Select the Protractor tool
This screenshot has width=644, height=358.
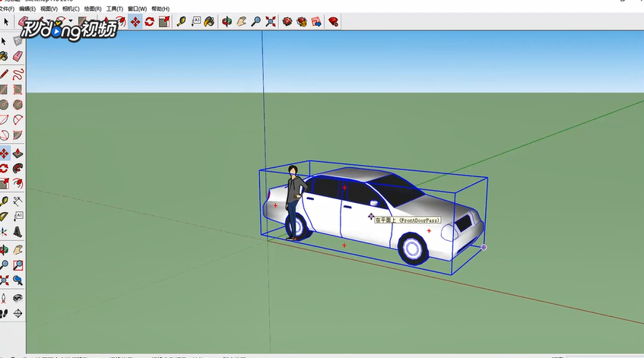pos(4,217)
